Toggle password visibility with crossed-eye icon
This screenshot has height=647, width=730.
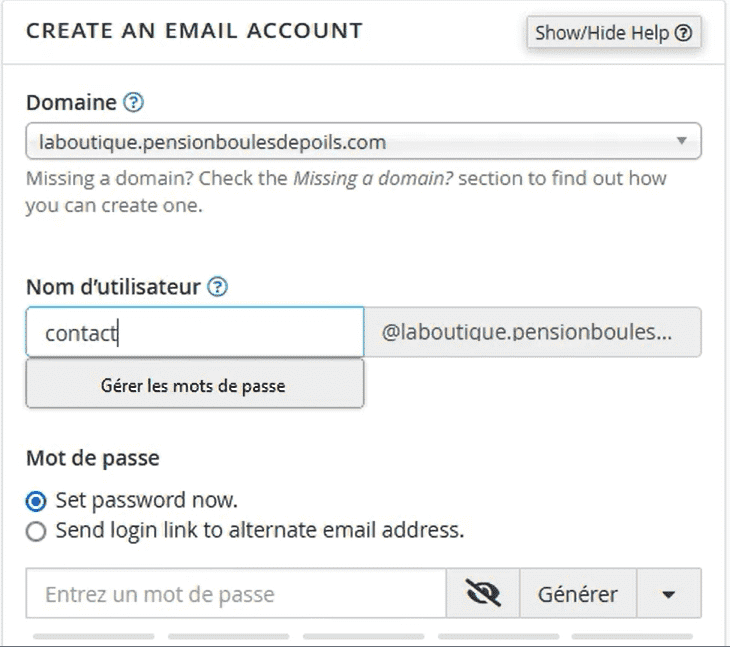pos(483,593)
